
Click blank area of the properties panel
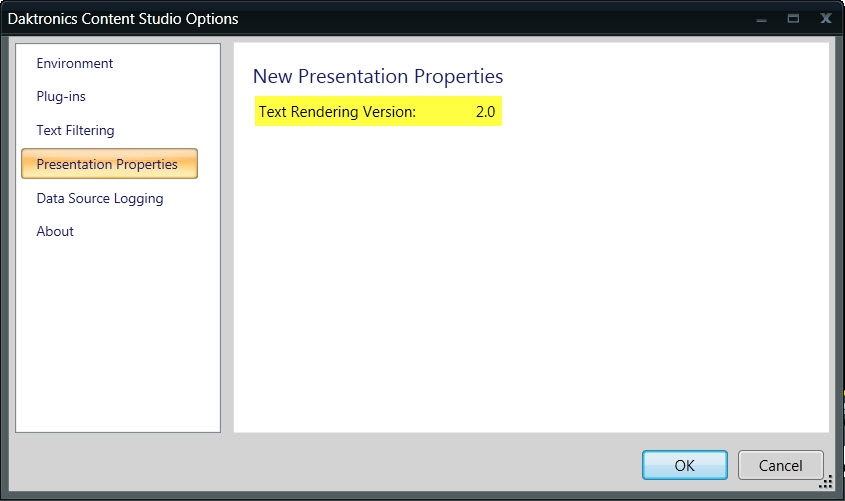point(530,290)
